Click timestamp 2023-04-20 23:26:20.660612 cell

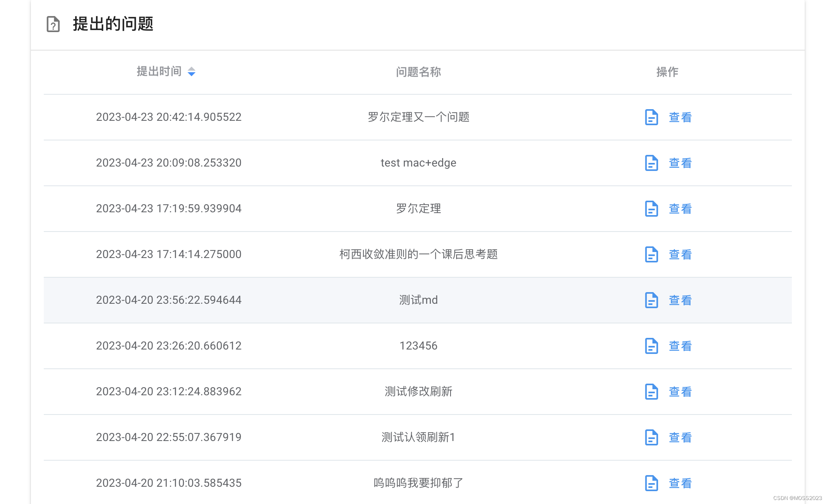169,346
